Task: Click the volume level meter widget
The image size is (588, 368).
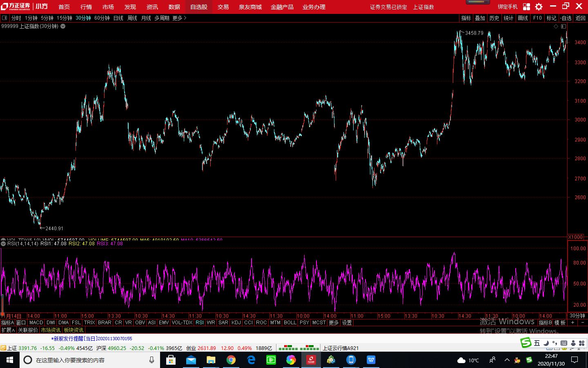Action: click(x=477, y=2)
